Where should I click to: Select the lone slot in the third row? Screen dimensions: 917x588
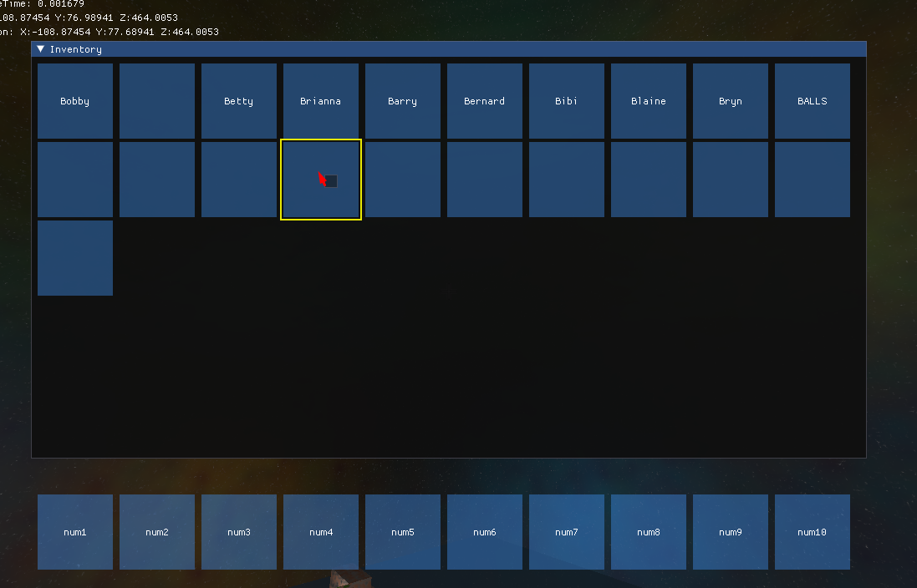74,258
